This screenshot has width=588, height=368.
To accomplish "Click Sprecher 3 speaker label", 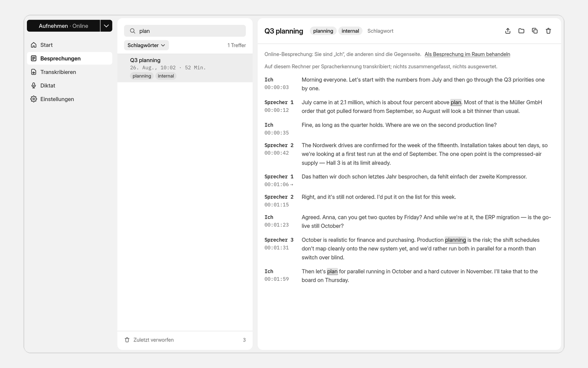I will [x=279, y=240].
